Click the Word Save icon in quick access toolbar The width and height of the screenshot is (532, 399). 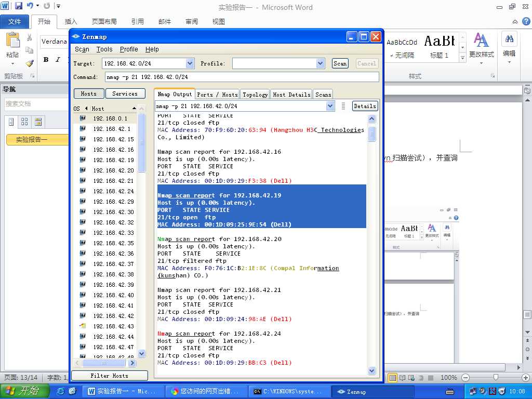pyautogui.click(x=18, y=6)
